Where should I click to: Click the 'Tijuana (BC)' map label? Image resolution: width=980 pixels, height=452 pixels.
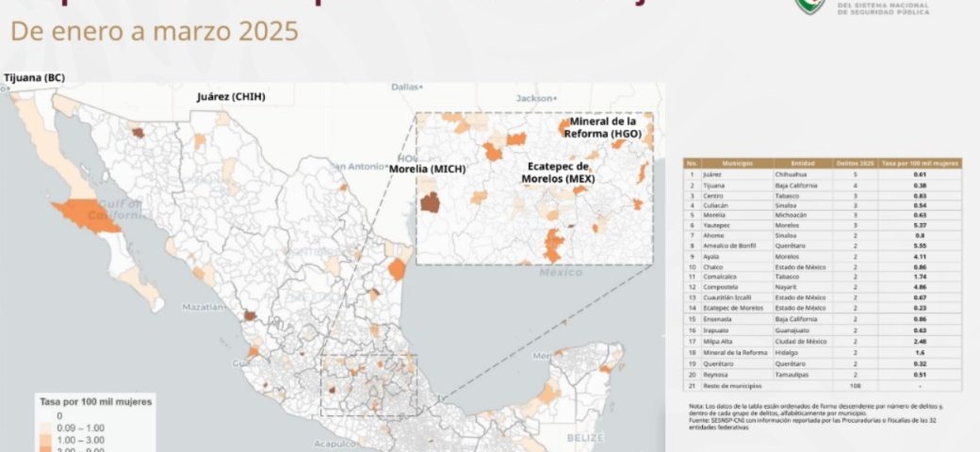[x=34, y=78]
